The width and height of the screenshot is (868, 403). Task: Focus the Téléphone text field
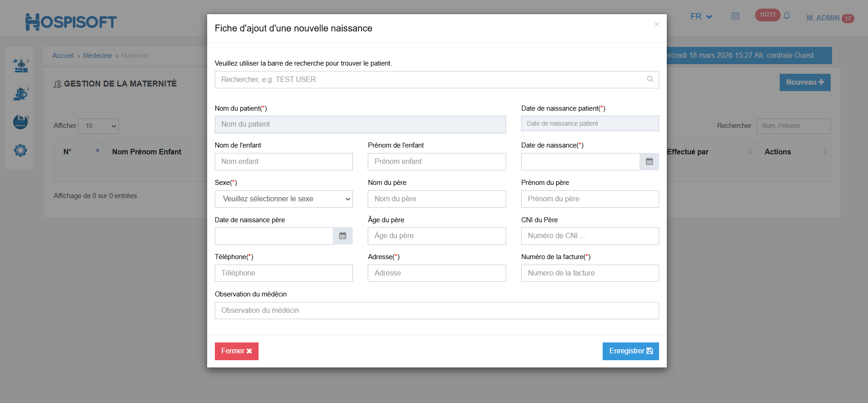(284, 273)
